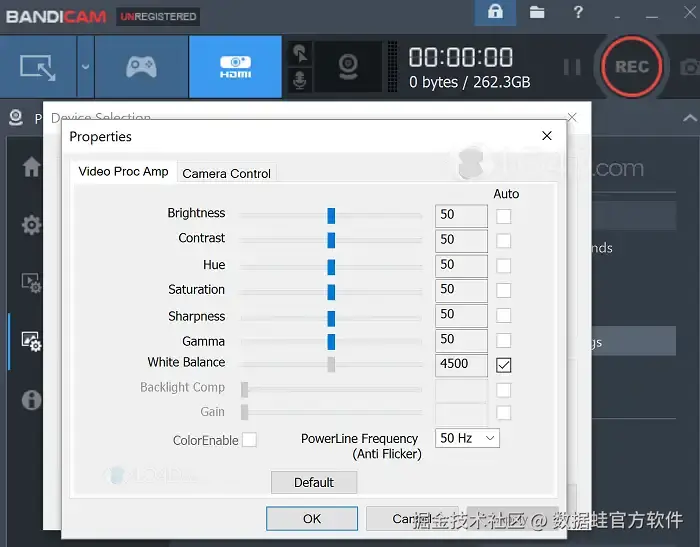Switch to Camera Control tab
Image resolution: width=700 pixels, height=547 pixels.
pyautogui.click(x=226, y=173)
